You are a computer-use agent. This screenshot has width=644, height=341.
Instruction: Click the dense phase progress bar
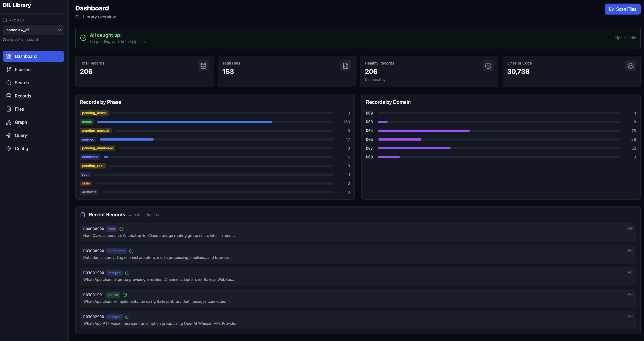(x=185, y=122)
